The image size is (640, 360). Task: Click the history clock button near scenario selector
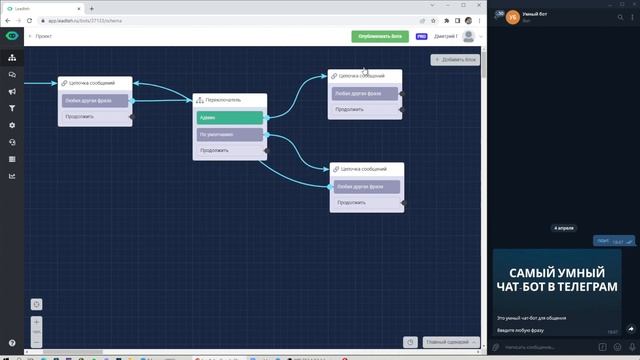pyautogui.click(x=410, y=342)
